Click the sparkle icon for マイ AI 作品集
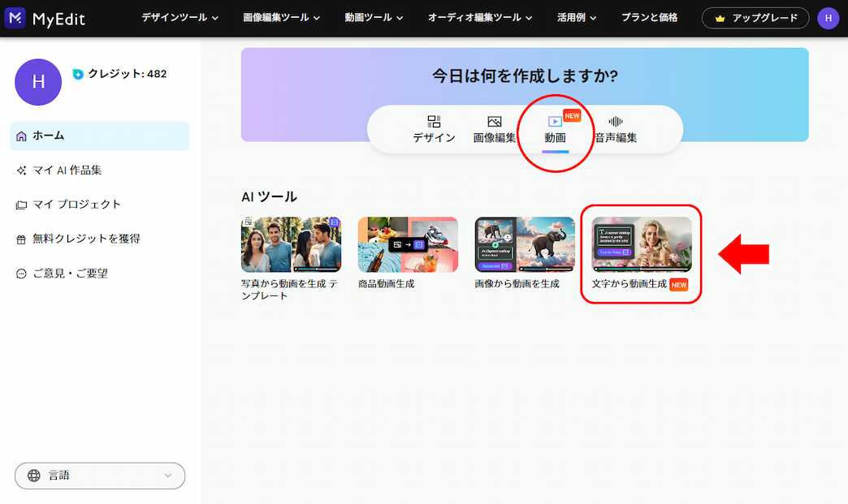This screenshot has height=504, width=848. point(21,170)
